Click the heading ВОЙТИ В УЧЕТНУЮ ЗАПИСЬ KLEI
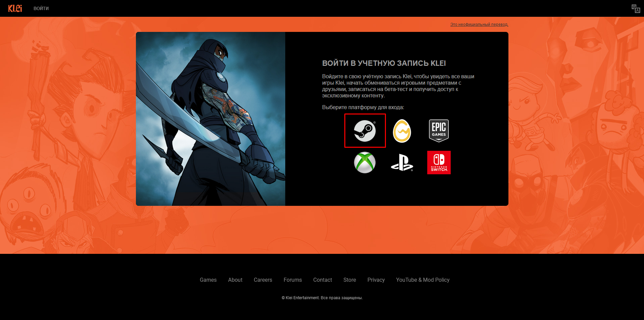Screen dimensions: 644x320 pyautogui.click(x=384, y=63)
